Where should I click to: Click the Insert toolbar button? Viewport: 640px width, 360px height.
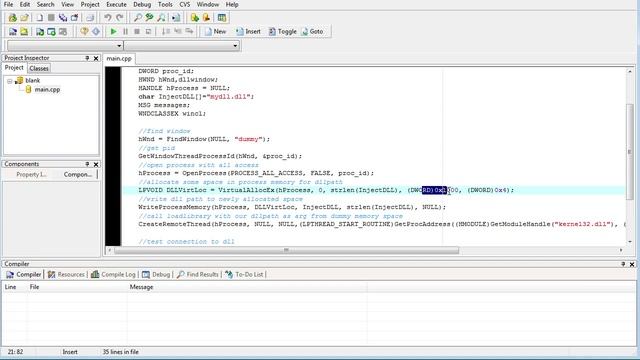click(248, 31)
